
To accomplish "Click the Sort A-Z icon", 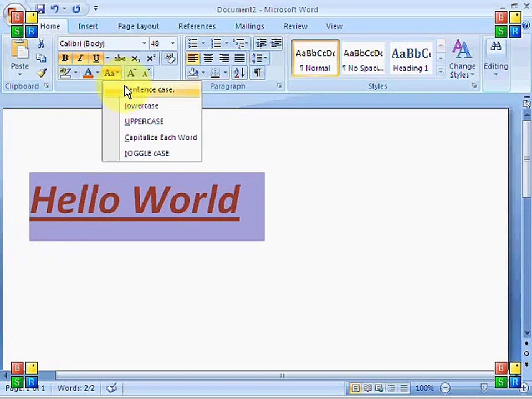I will pyautogui.click(x=239, y=73).
